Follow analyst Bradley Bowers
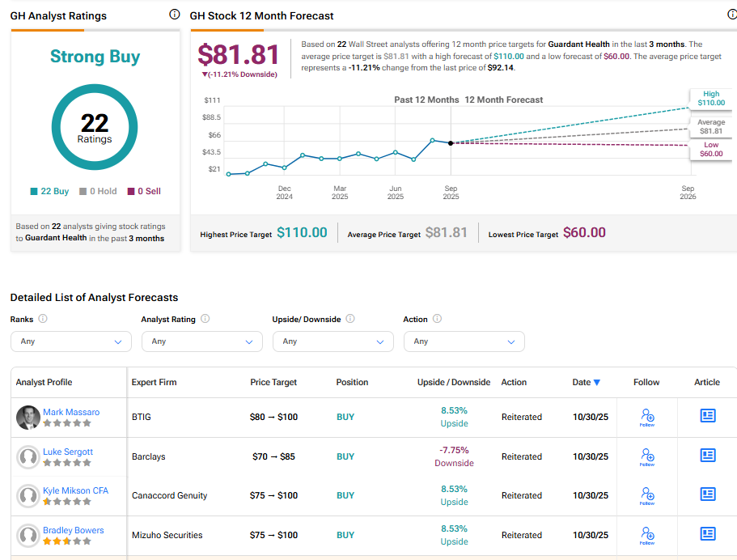The width and height of the screenshot is (737, 560). point(647,534)
